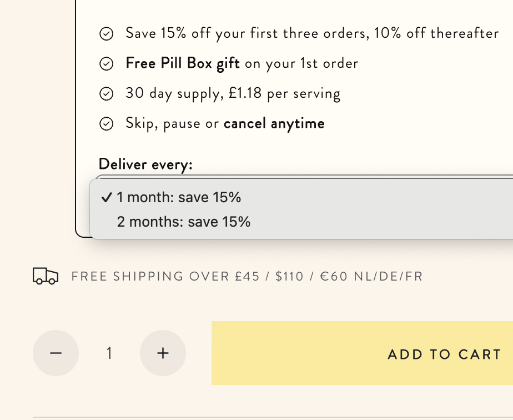Click the "Deliver every:" label

145,164
